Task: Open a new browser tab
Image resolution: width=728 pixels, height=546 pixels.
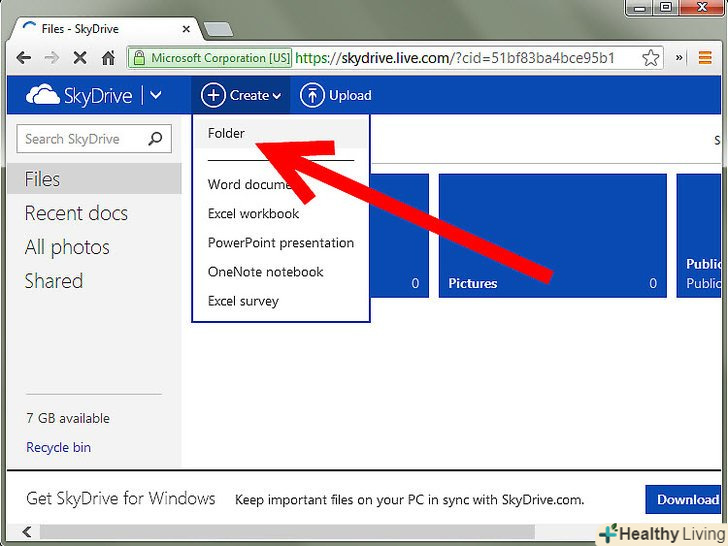Action: click(x=218, y=29)
